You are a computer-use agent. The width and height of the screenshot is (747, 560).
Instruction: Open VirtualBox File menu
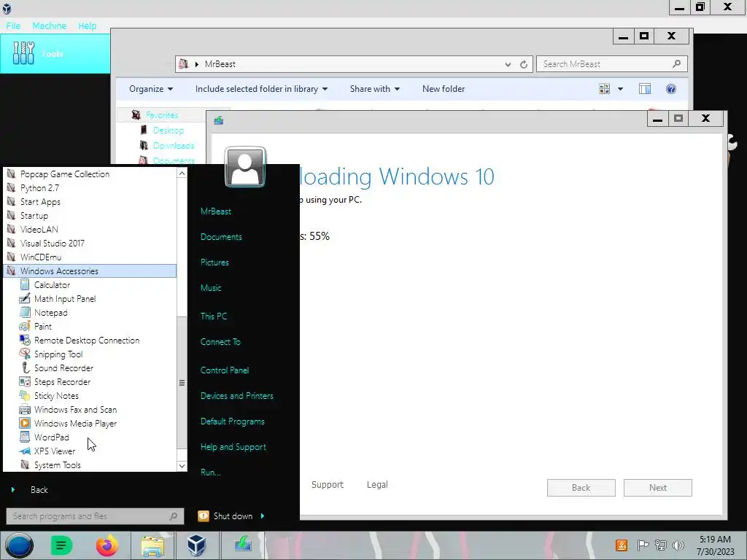click(13, 26)
